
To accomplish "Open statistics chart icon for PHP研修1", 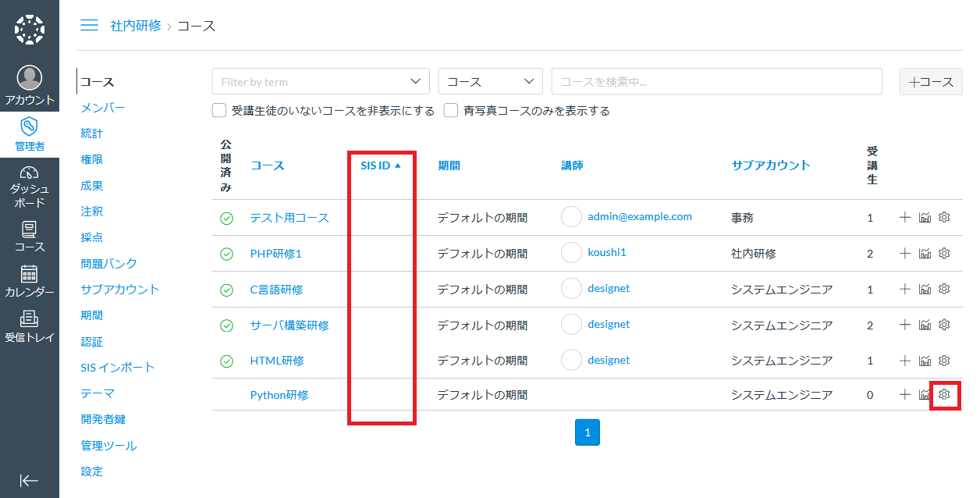I will tap(925, 254).
